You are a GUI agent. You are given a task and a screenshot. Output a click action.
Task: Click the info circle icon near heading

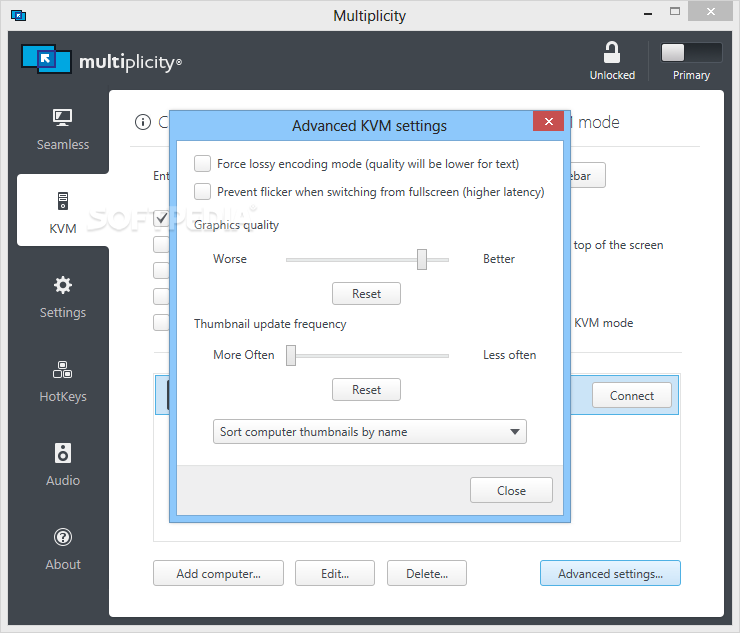(x=143, y=122)
